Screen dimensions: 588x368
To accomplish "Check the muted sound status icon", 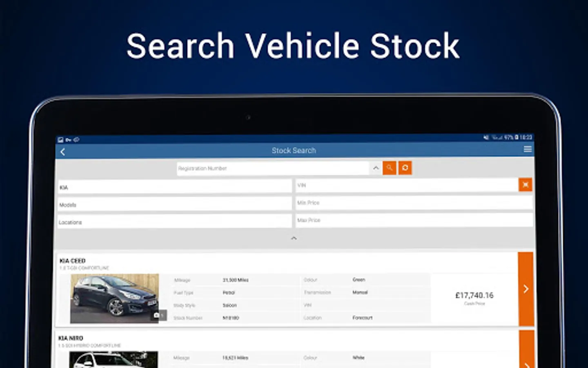I will pos(486,137).
